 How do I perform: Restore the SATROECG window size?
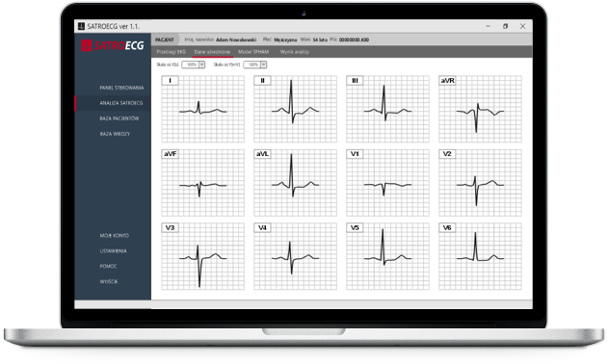(505, 26)
